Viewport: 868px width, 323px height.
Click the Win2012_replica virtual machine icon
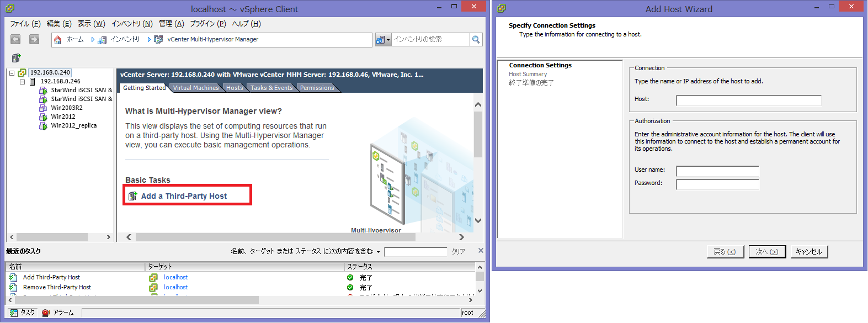[x=43, y=126]
